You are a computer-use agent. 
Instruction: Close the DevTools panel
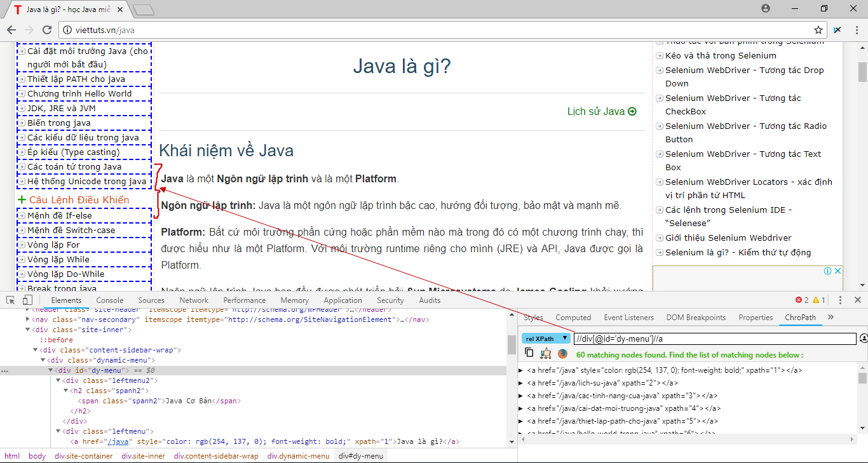click(857, 300)
